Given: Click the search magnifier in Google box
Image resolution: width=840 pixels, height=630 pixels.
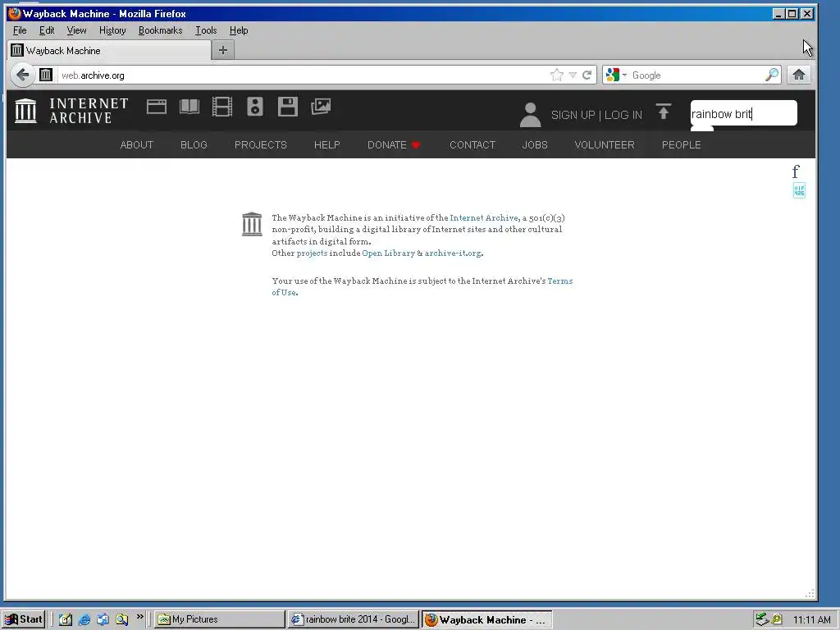Looking at the screenshot, I should [x=772, y=75].
